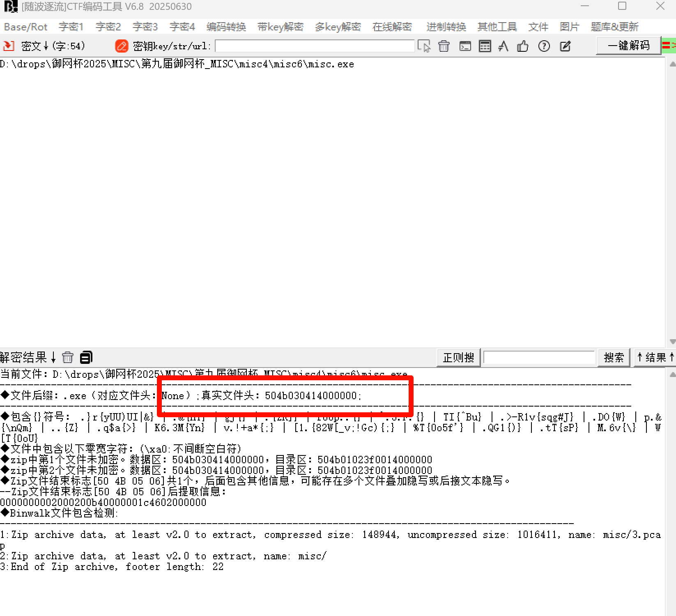Open the 多key解密 menu
This screenshot has height=616, width=676.
(338, 27)
